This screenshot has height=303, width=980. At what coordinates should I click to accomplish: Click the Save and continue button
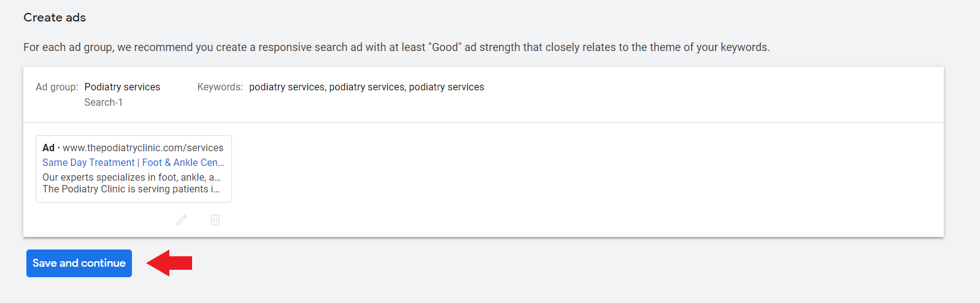pos(79,263)
